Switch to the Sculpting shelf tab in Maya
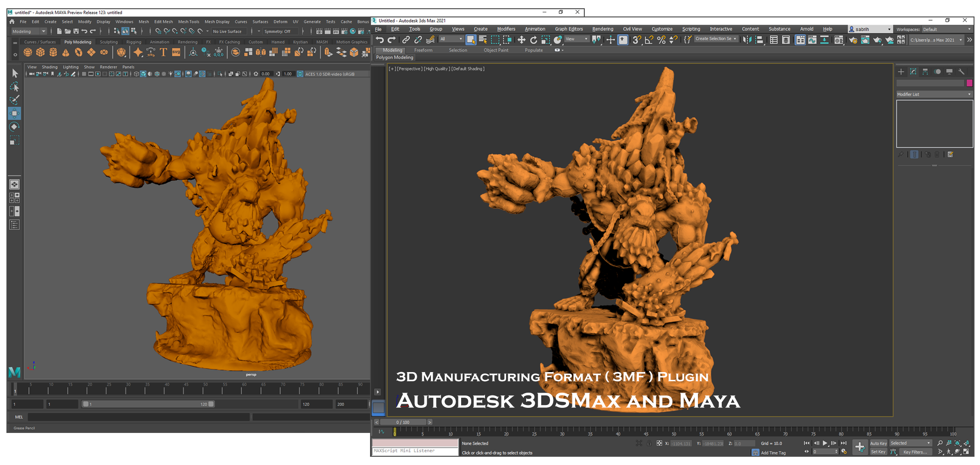This screenshot has height=465, width=980. pyautogui.click(x=109, y=42)
